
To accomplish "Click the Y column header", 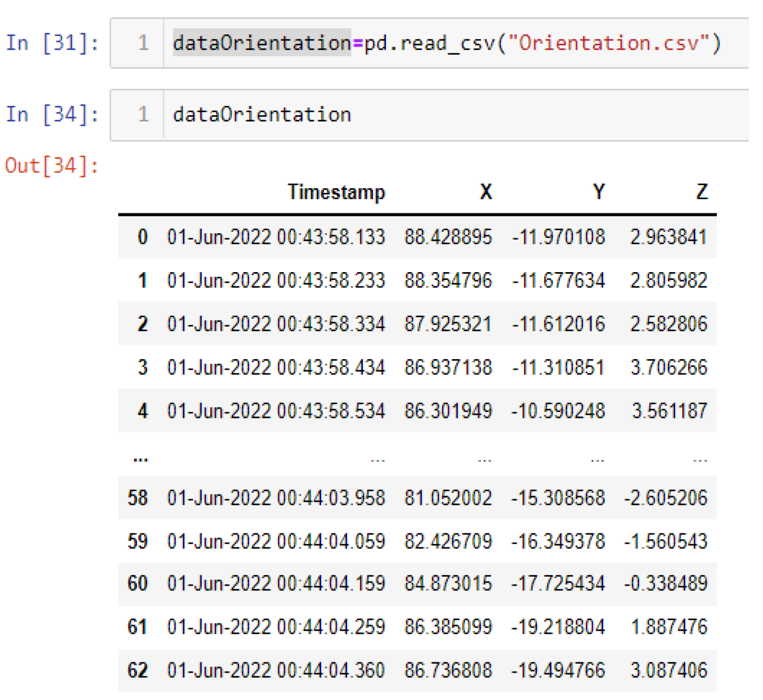I will 598,192.
